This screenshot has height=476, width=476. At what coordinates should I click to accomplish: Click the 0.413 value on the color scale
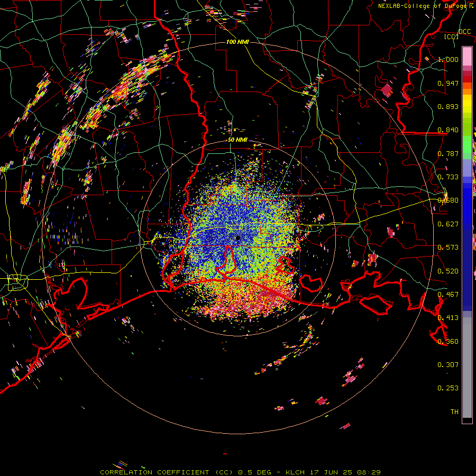click(448, 318)
